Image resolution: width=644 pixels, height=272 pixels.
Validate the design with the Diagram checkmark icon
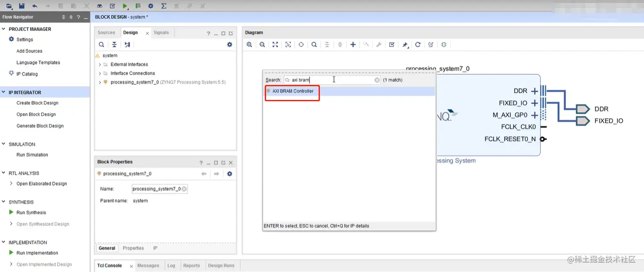(392, 44)
